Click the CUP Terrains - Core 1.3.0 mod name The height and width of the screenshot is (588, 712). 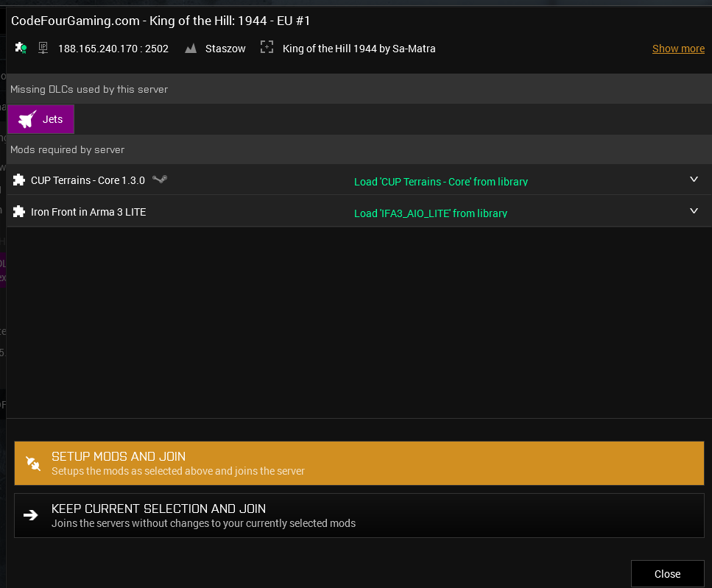coord(88,180)
